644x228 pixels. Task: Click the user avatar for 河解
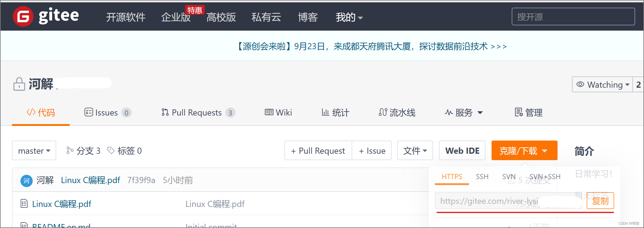tap(27, 181)
